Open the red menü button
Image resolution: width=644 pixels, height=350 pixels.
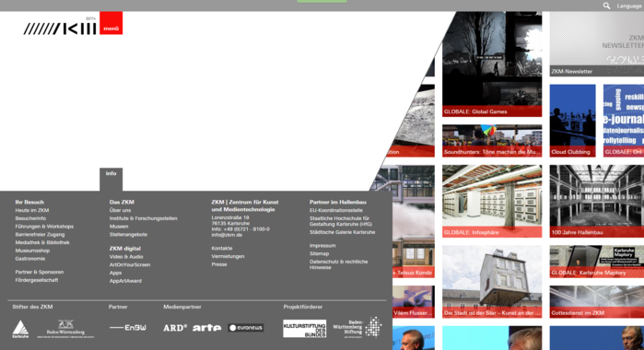(x=111, y=23)
